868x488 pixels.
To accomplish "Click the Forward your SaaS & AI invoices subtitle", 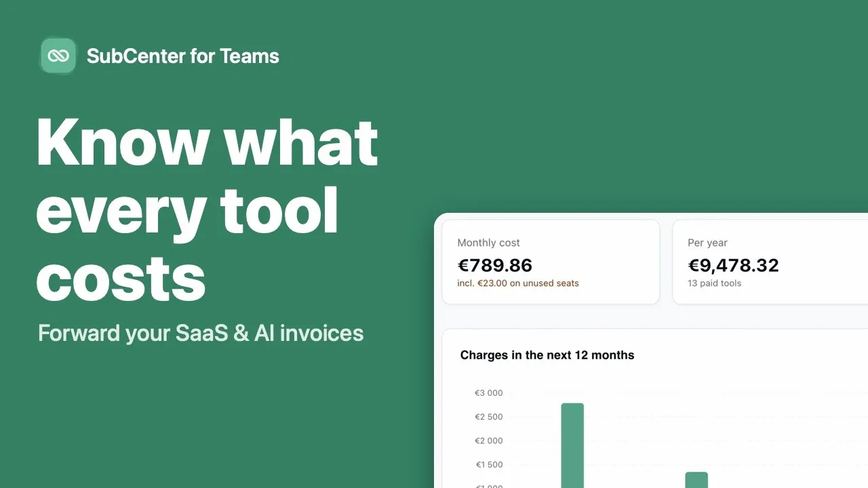I will coord(201,333).
